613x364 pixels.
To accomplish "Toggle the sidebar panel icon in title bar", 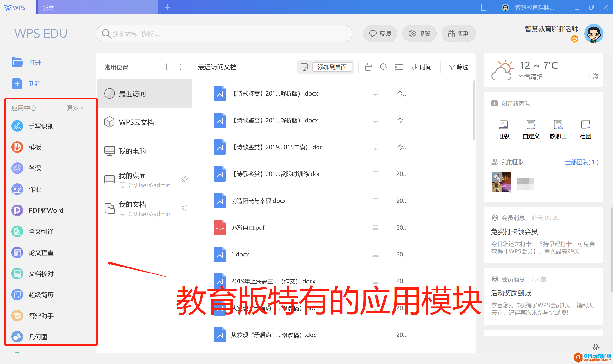I will 484,7.
